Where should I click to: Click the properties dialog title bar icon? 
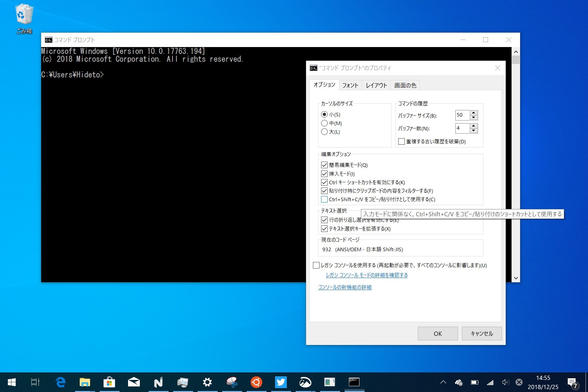click(x=314, y=68)
